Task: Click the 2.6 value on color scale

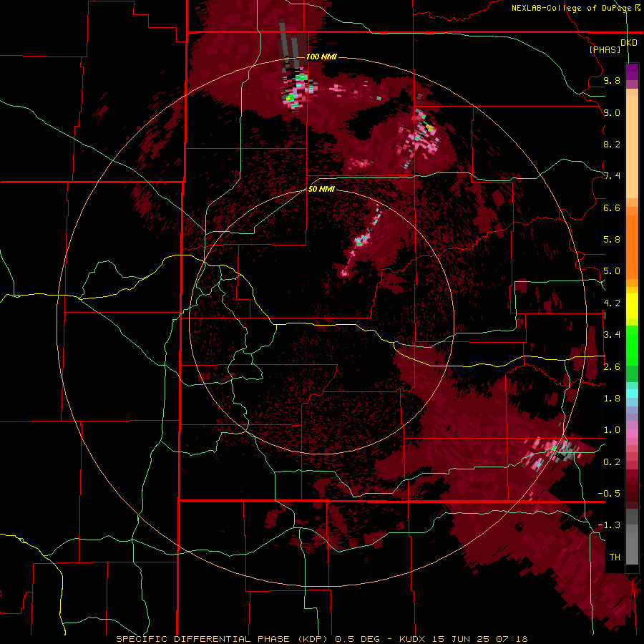Action: click(612, 367)
